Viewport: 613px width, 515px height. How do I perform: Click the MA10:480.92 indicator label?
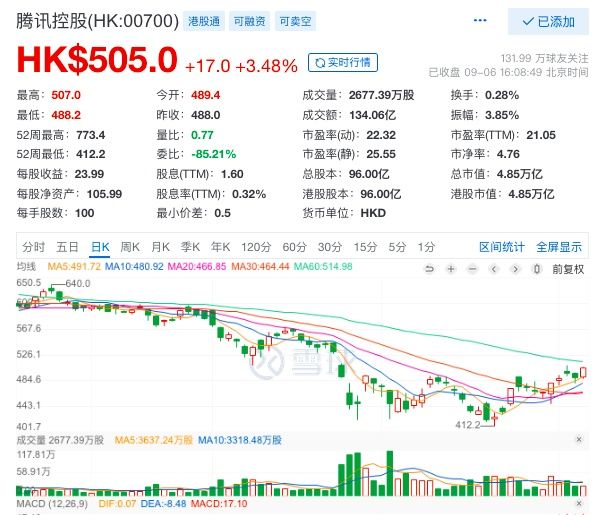pos(134,267)
